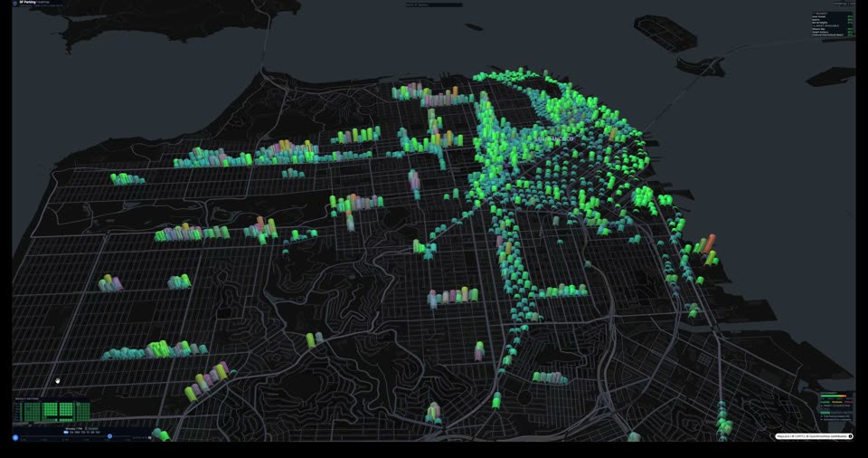
Task: Expand the Most Available section header
Action: 826,25
